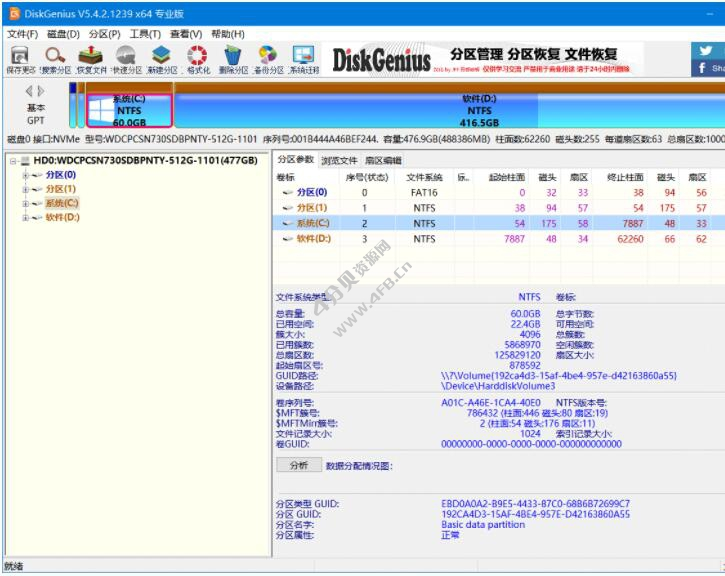The image size is (725, 576).
Task: Switch to the 扇区编辑 tab
Action: pyautogui.click(x=382, y=160)
